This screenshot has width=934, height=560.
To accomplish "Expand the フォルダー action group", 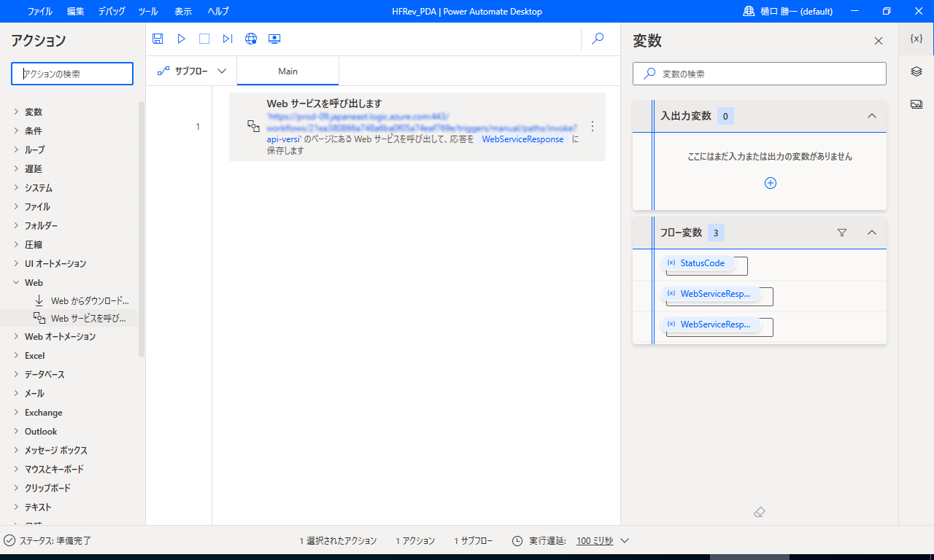I will click(17, 225).
